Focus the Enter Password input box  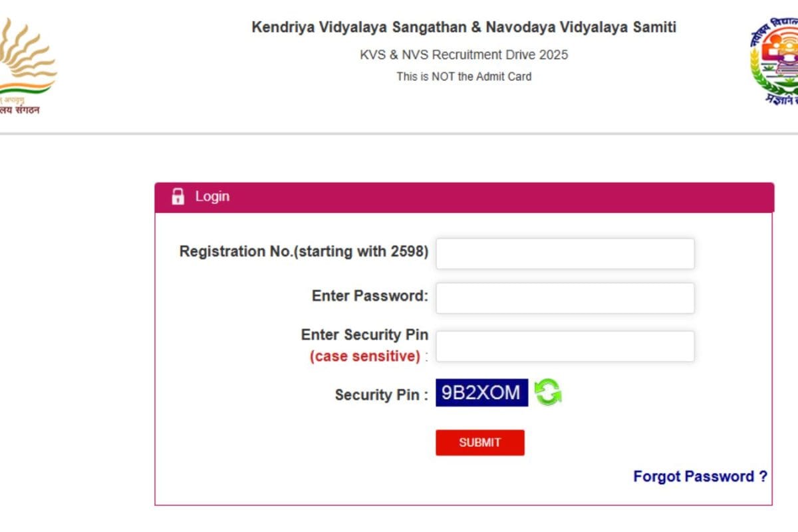coord(565,297)
